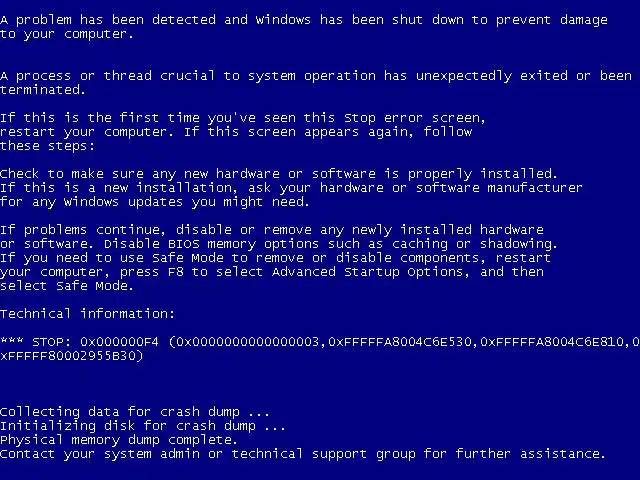This screenshot has height=480, width=640.
Task: Select the "A process or thread crucial" line
Action: (316, 76)
